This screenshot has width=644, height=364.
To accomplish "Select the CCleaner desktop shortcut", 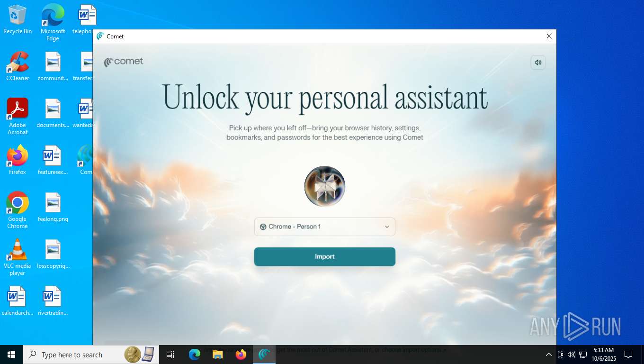I will (x=18, y=66).
